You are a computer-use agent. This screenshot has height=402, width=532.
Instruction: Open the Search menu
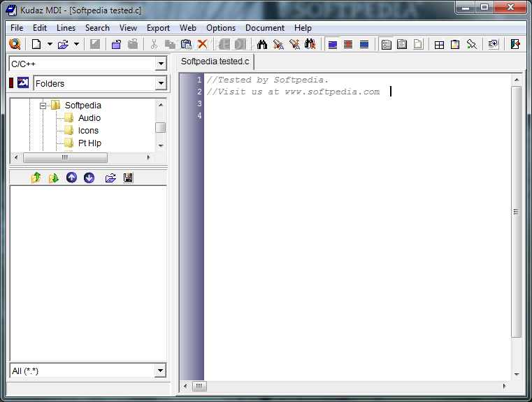click(x=97, y=28)
